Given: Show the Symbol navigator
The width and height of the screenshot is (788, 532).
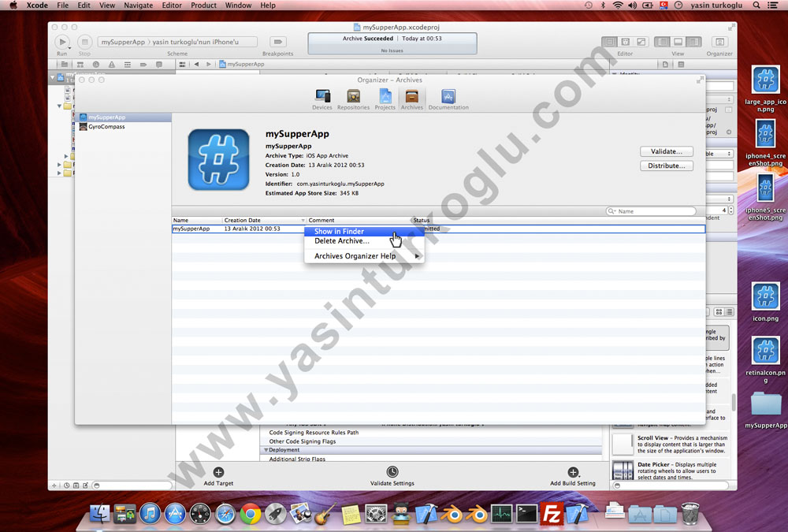Looking at the screenshot, I should pyautogui.click(x=80, y=65).
